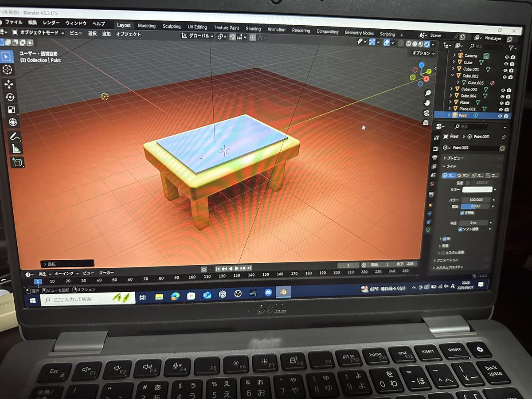Select the Measure tool

(x=16, y=149)
